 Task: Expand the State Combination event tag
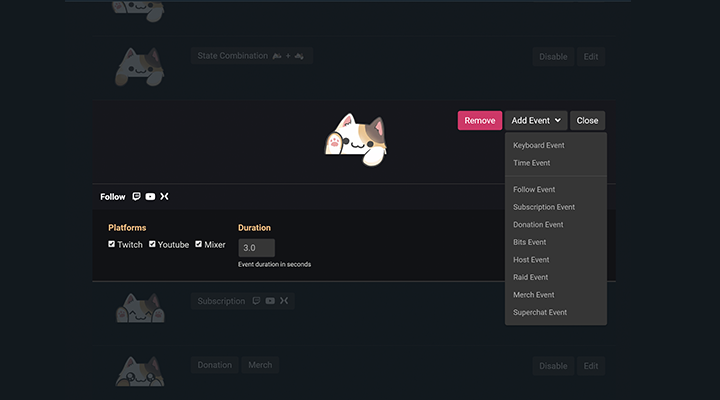tap(251, 56)
